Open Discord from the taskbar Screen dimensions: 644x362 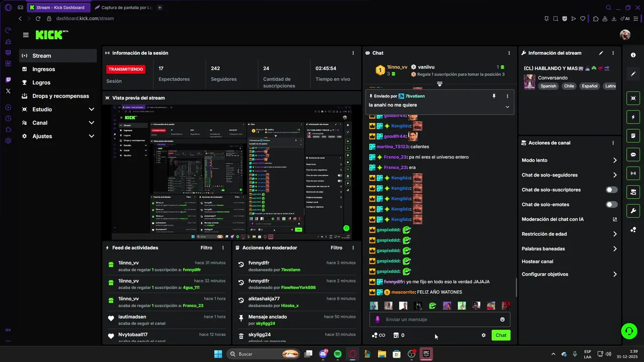(x=323, y=354)
